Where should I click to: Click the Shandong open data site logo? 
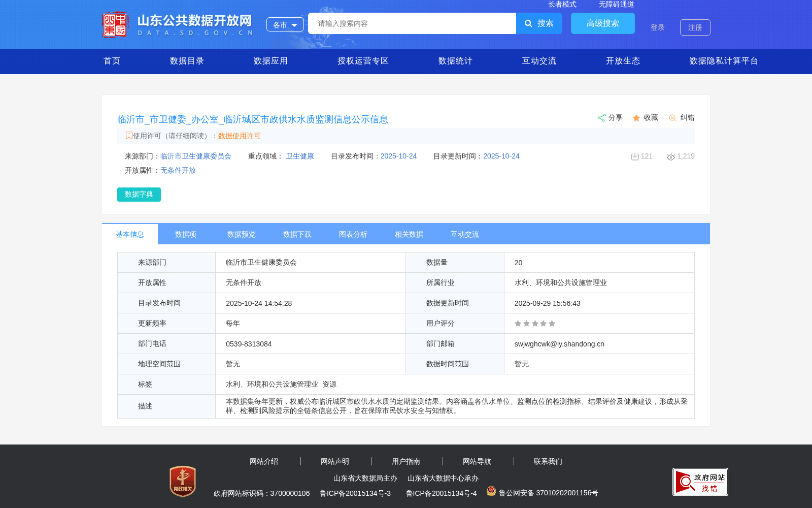[x=177, y=24]
